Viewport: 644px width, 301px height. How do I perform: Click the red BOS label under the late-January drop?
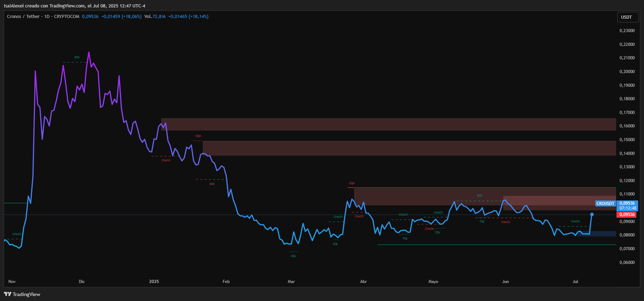pos(212,184)
